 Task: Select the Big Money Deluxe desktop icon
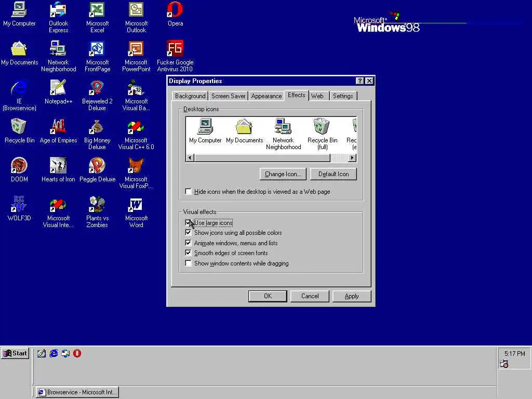97,135
